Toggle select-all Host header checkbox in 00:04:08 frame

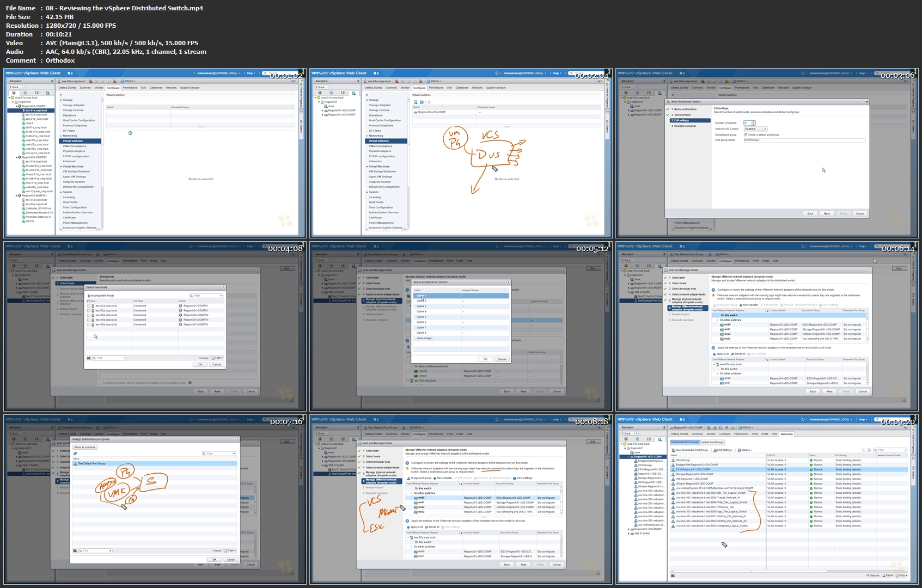click(x=89, y=301)
